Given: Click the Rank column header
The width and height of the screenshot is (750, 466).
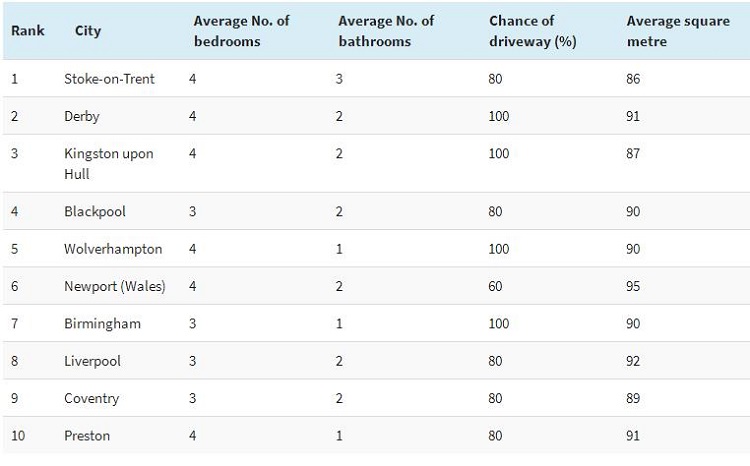Looking at the screenshot, I should [x=28, y=31].
